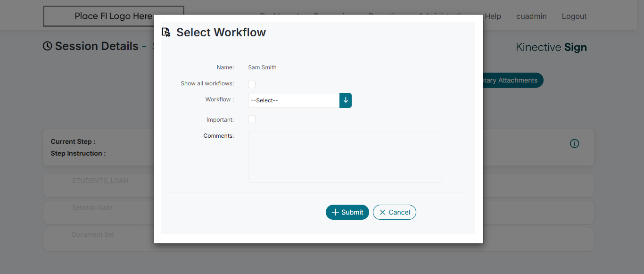The height and width of the screenshot is (274, 644).
Task: Open the Help menu
Action: [493, 16]
